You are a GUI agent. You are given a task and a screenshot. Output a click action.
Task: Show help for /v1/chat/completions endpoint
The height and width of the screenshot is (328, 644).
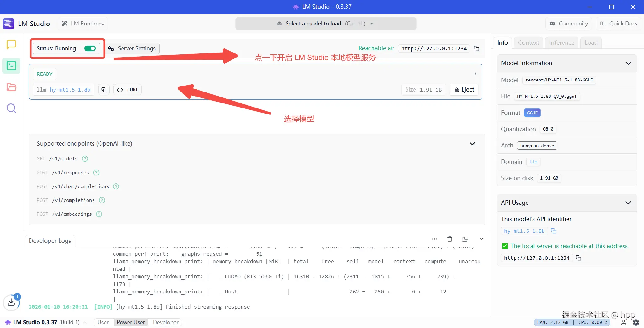click(x=116, y=186)
